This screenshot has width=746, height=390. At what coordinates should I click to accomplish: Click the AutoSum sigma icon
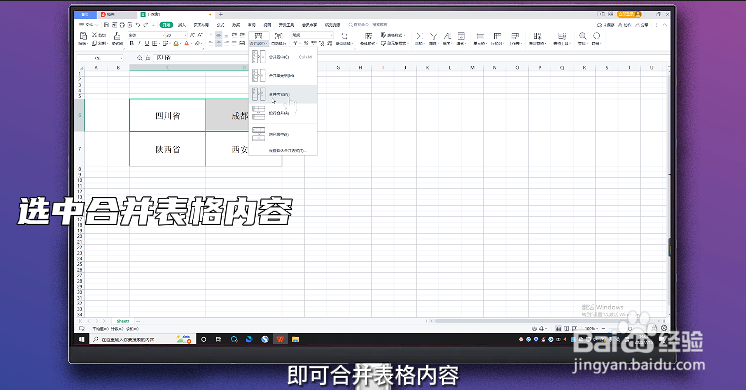[x=419, y=36]
